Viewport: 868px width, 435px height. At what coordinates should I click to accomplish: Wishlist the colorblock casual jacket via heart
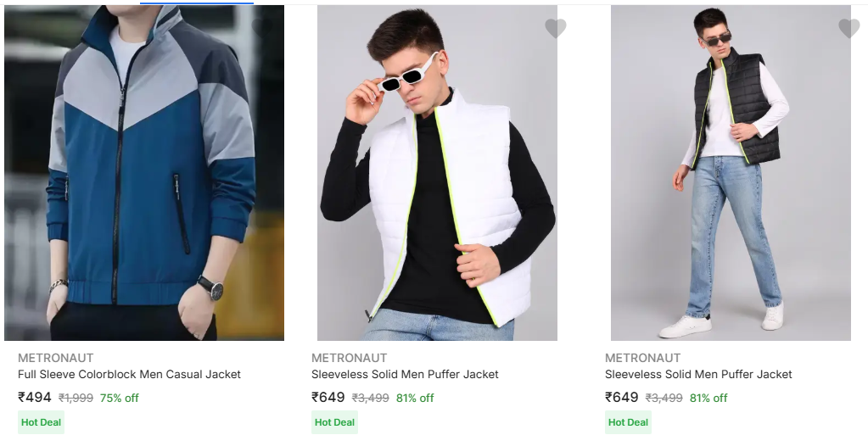pos(262,28)
